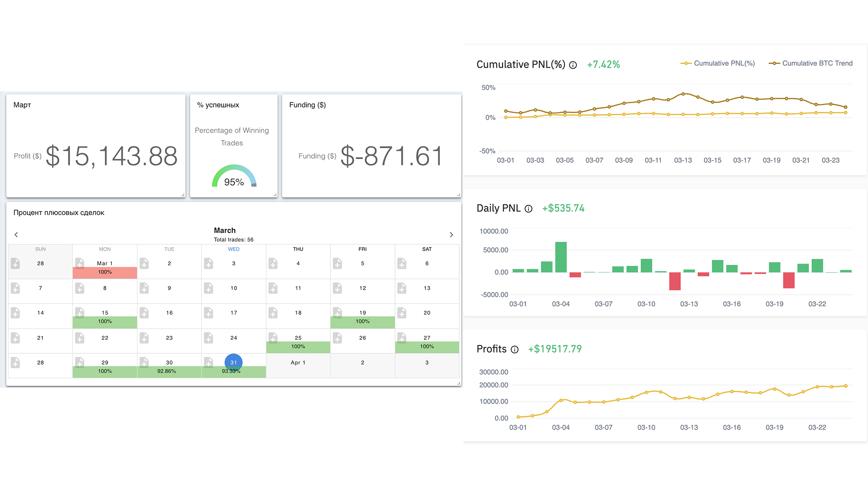The image size is (868, 488).
Task: Add a note on March 5
Action: point(337,263)
